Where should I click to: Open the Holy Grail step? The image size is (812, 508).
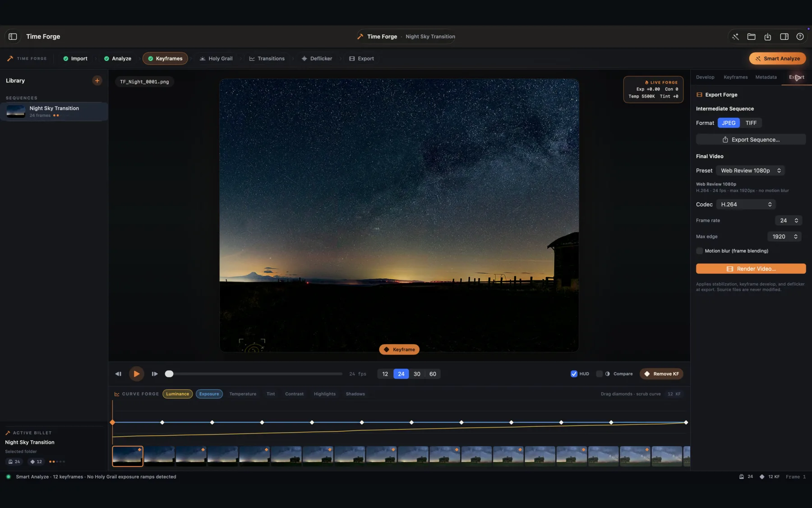(x=216, y=59)
